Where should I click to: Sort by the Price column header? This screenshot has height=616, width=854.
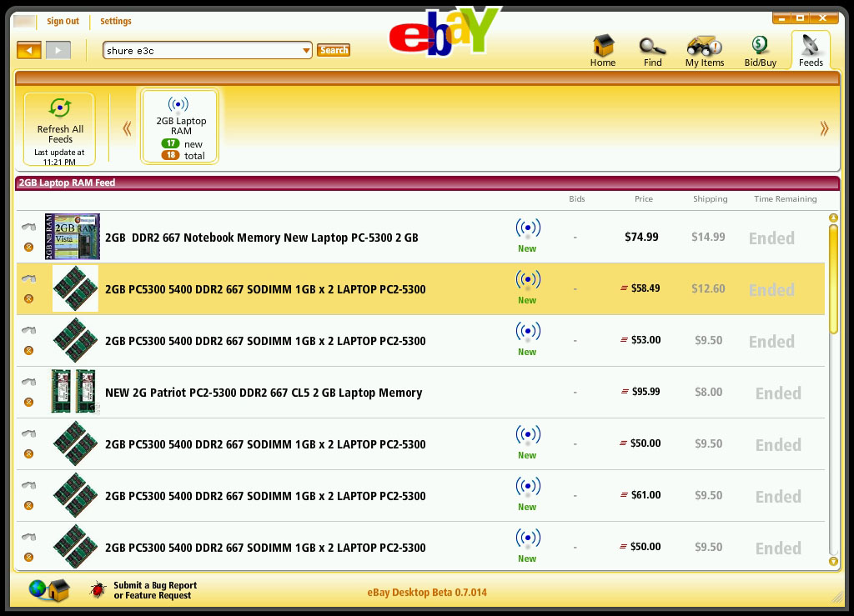click(x=643, y=199)
